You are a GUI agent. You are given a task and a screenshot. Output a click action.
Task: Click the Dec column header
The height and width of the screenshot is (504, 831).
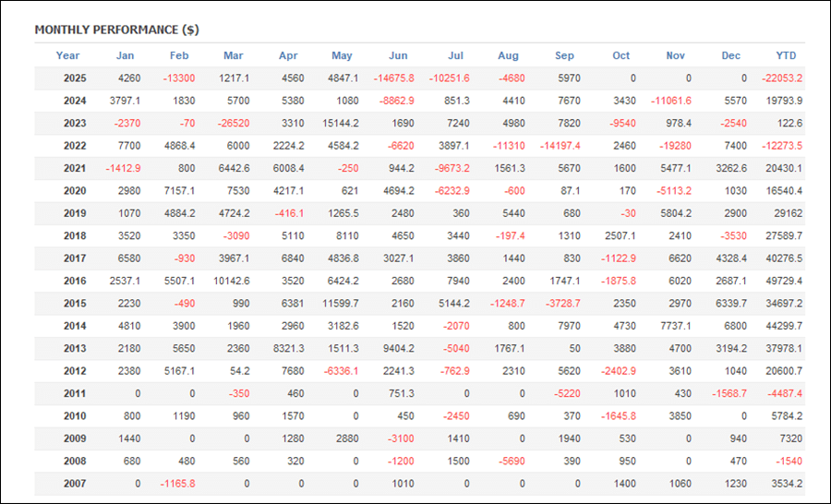[730, 55]
